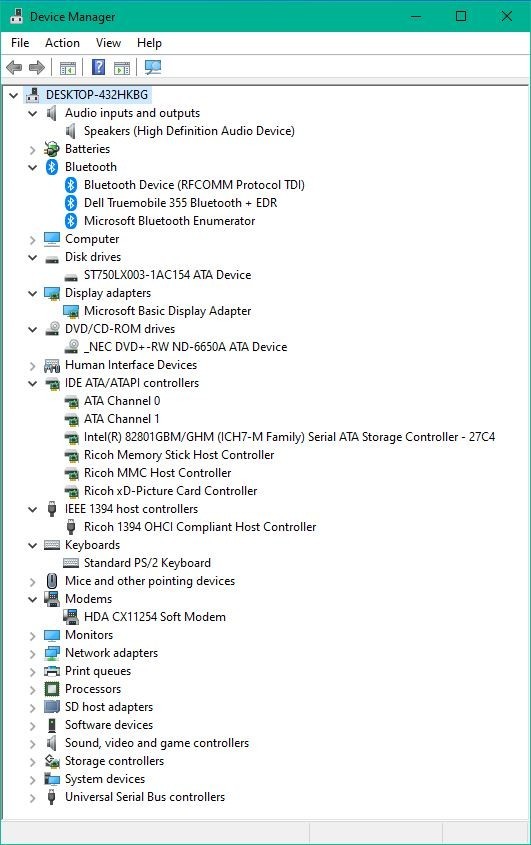Screen dimensions: 531x845
Task: Select ATA Channel 0
Action: click(122, 401)
